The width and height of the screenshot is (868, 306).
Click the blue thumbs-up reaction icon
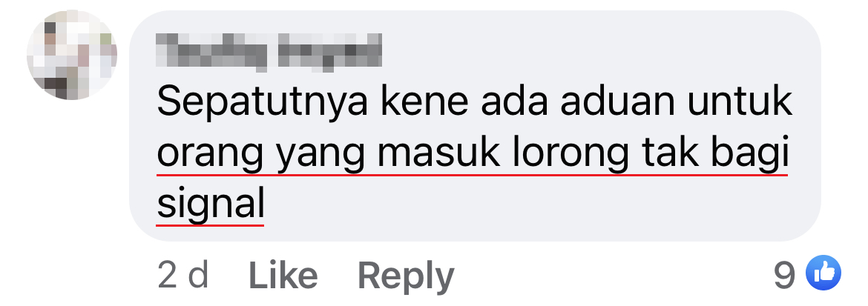823,273
